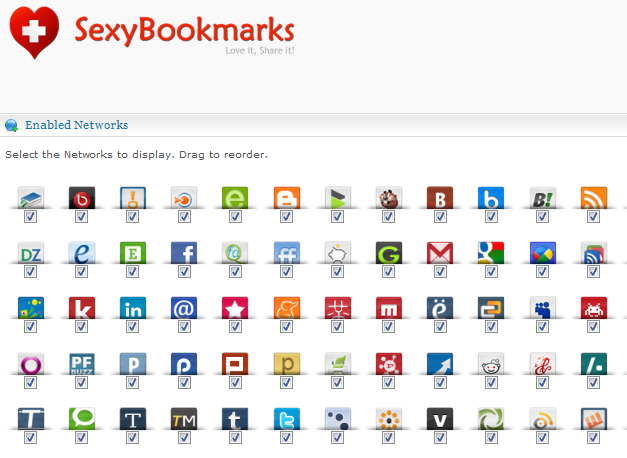Image resolution: width=627 pixels, height=458 pixels.
Task: Click the PFBuzz icon
Action: tap(82, 364)
